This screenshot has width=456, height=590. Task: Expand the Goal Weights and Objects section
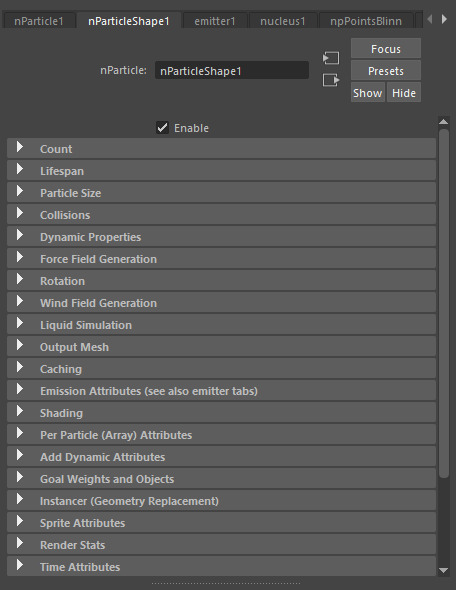click(221, 479)
